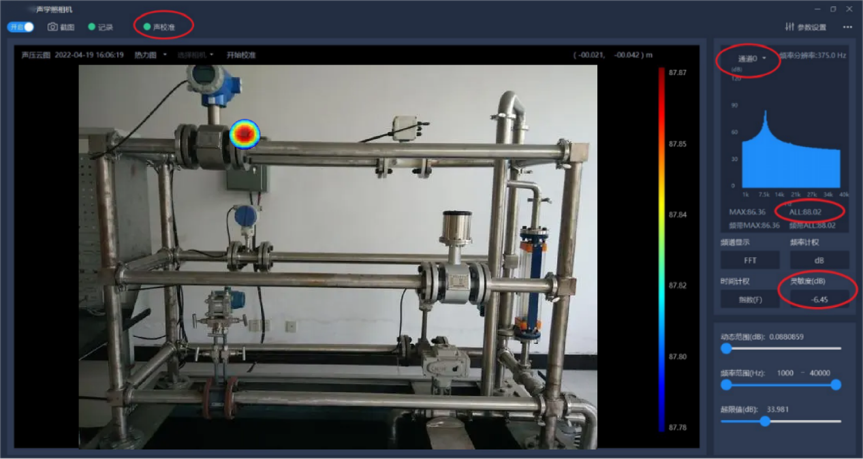This screenshot has width=863, height=459.
Task: Click the 87.78 bottom scale value
Action: pyautogui.click(x=678, y=428)
